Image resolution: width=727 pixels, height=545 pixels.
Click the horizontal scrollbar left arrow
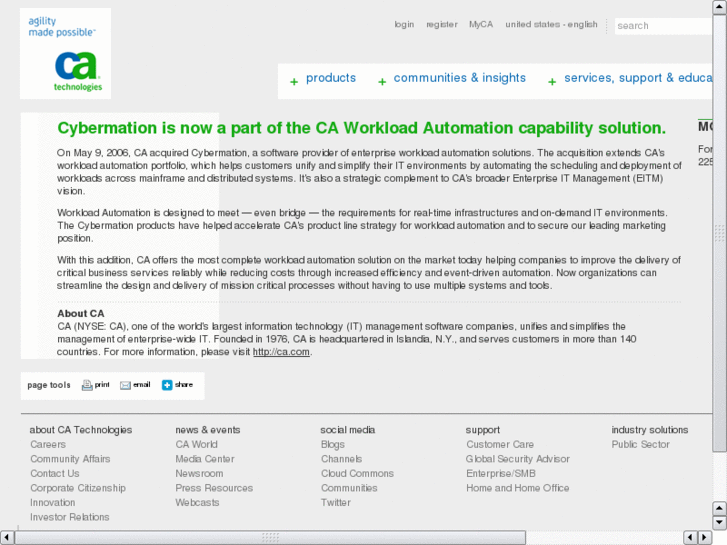[7, 538]
